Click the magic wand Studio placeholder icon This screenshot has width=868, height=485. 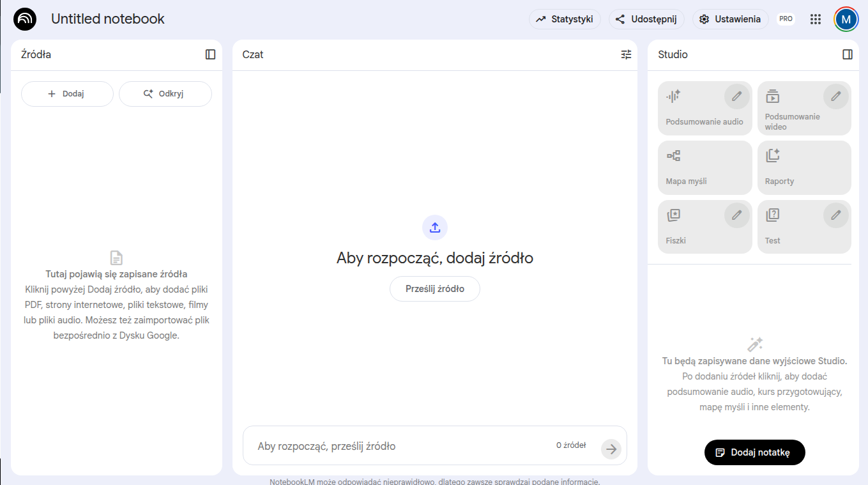coord(755,344)
